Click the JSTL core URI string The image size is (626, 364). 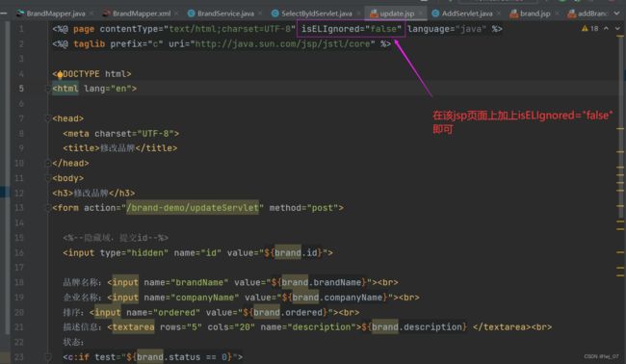click(282, 44)
